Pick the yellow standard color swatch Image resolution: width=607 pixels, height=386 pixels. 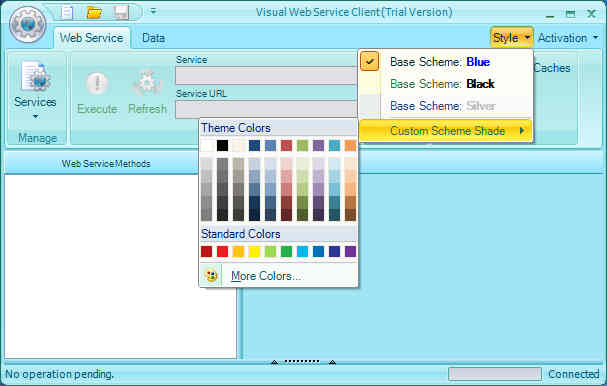[x=254, y=252]
